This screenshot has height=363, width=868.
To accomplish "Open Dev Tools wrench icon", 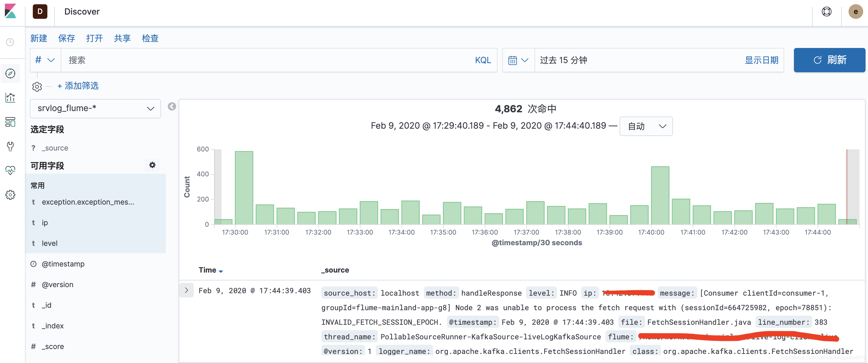I will (x=10, y=146).
